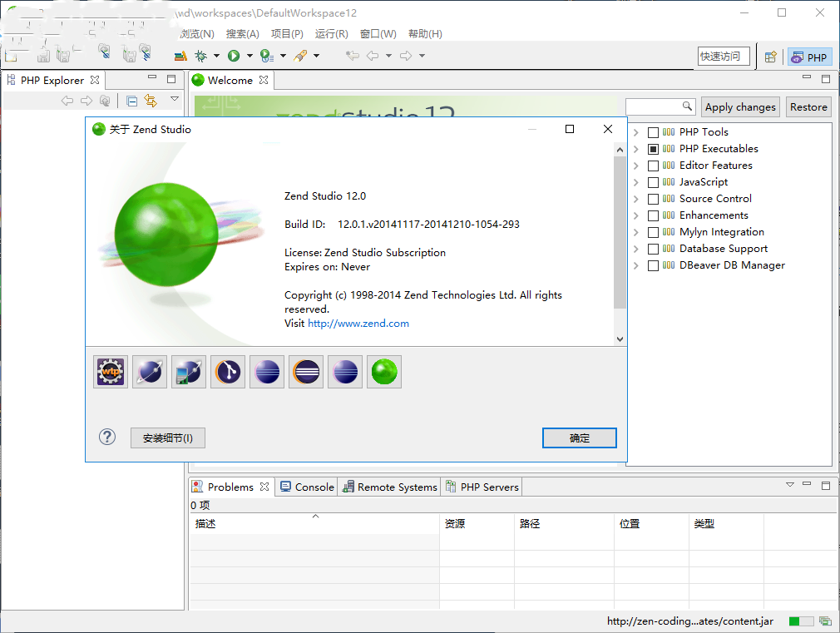Click the Debug bug icon in toolbar

[x=201, y=56]
